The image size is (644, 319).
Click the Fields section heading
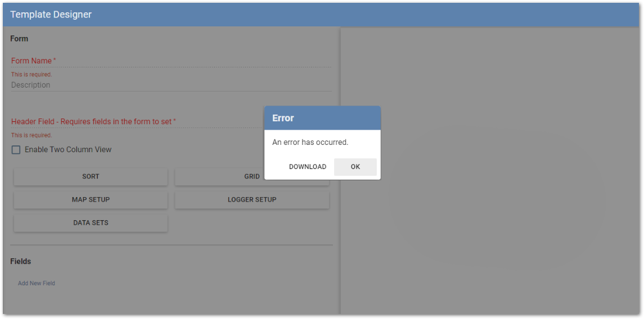[x=21, y=261]
